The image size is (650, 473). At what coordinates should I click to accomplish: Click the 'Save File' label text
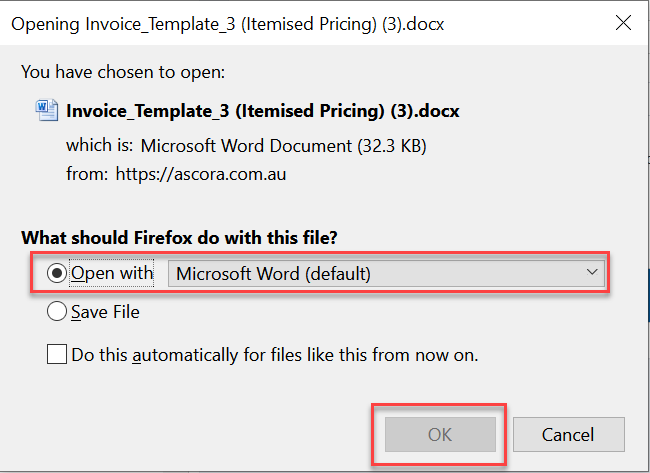[x=105, y=312]
